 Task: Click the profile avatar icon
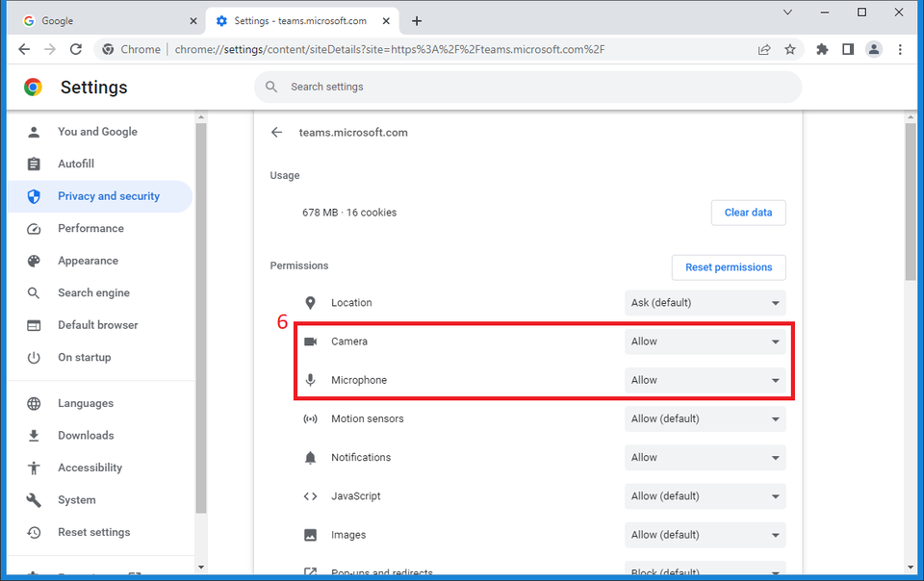pyautogui.click(x=874, y=49)
